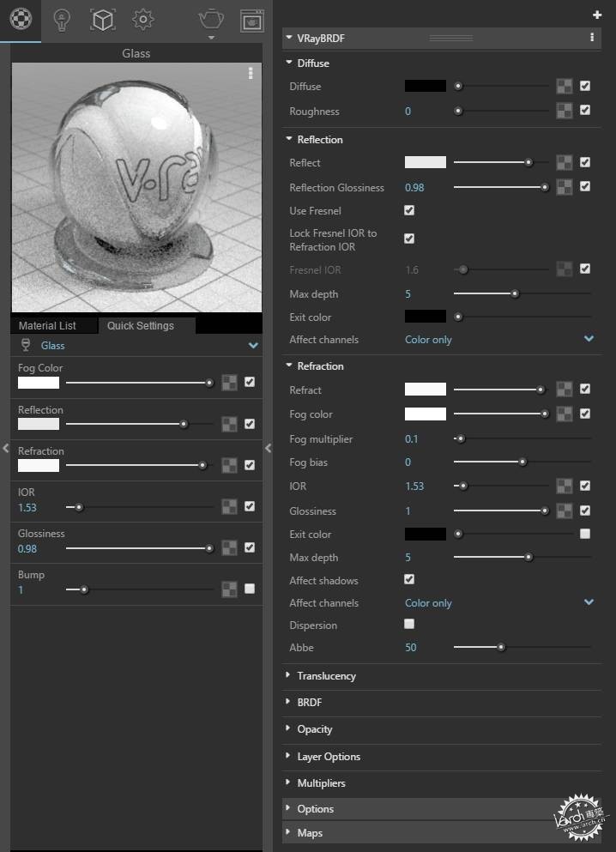Image resolution: width=616 pixels, height=852 pixels.
Task: Enable the Bump checkbox in Quick Settings
Action: pos(250,589)
